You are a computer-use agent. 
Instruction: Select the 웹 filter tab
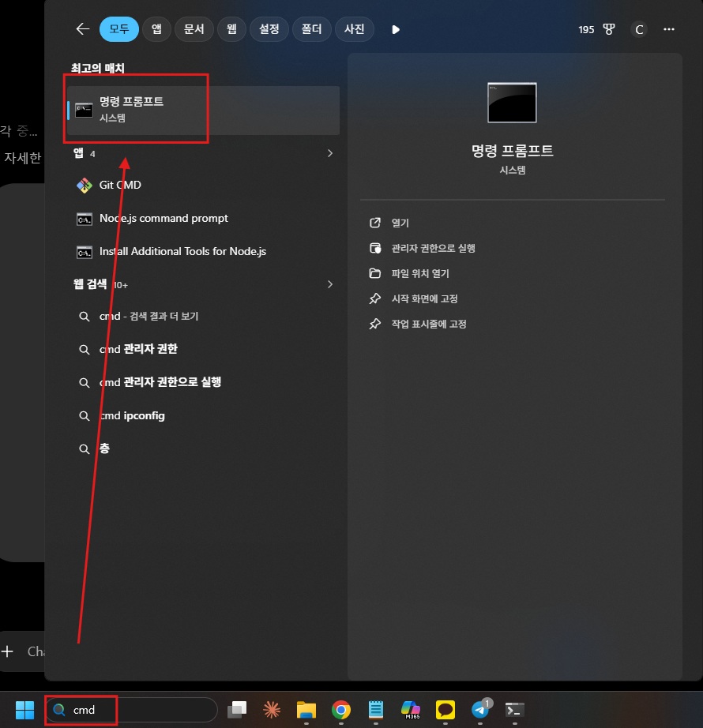231,29
